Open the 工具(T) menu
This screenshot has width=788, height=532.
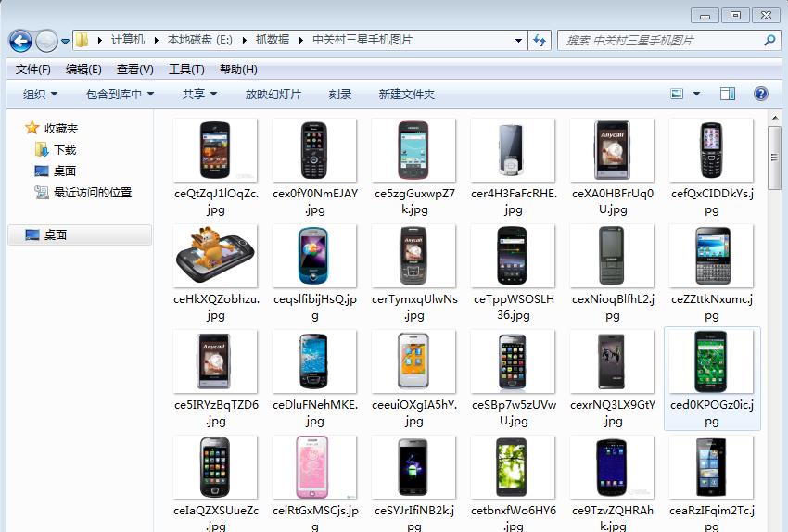(x=186, y=70)
